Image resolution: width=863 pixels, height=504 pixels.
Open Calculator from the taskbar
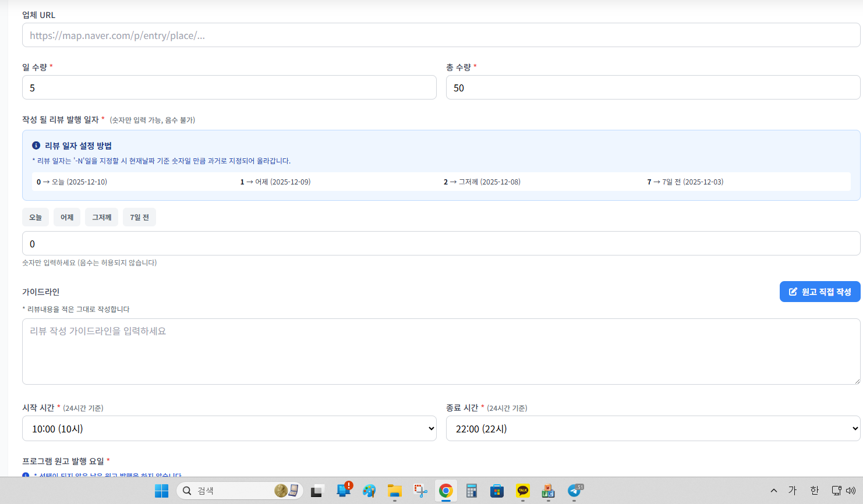(472, 491)
